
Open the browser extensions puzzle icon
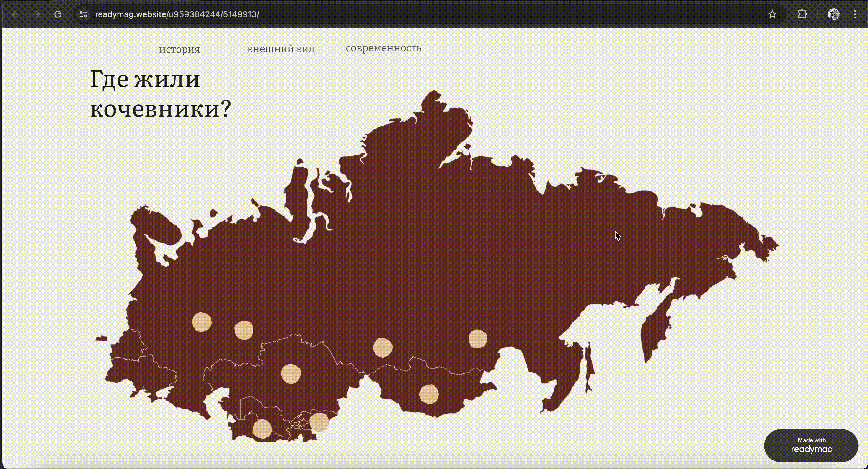point(802,14)
